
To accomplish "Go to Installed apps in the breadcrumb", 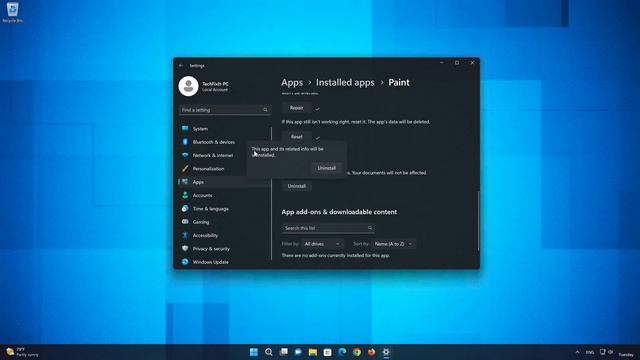I will pyautogui.click(x=345, y=82).
